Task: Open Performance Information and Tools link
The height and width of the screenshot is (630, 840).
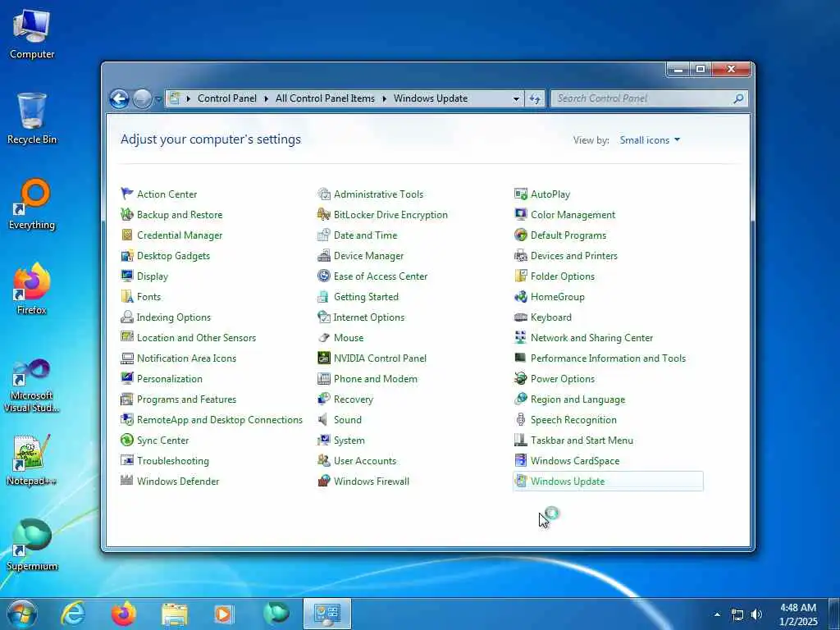Action: tap(608, 358)
